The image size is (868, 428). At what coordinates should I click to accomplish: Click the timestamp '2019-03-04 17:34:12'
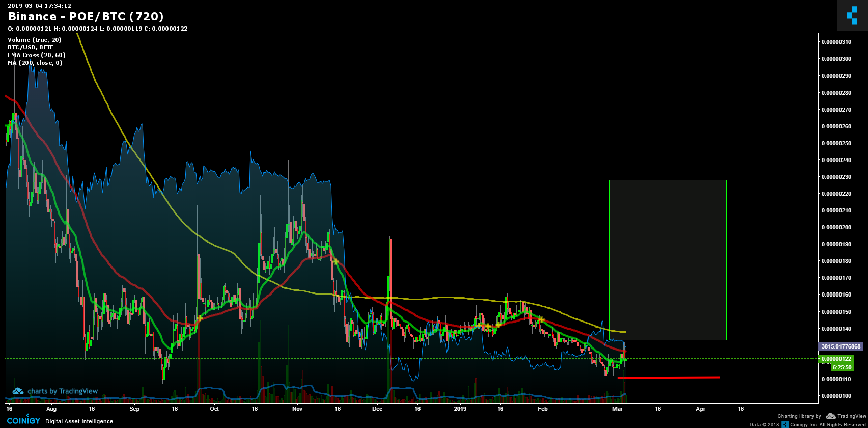pos(39,6)
